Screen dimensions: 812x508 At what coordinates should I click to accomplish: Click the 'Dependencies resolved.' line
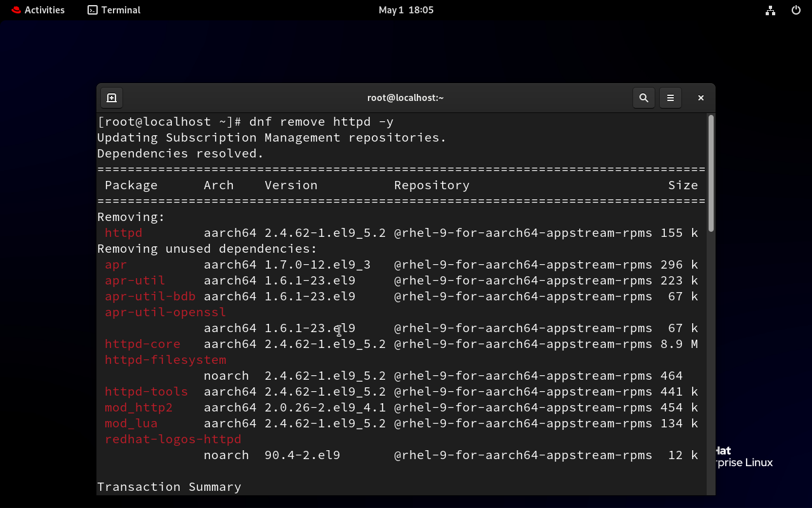(181, 154)
